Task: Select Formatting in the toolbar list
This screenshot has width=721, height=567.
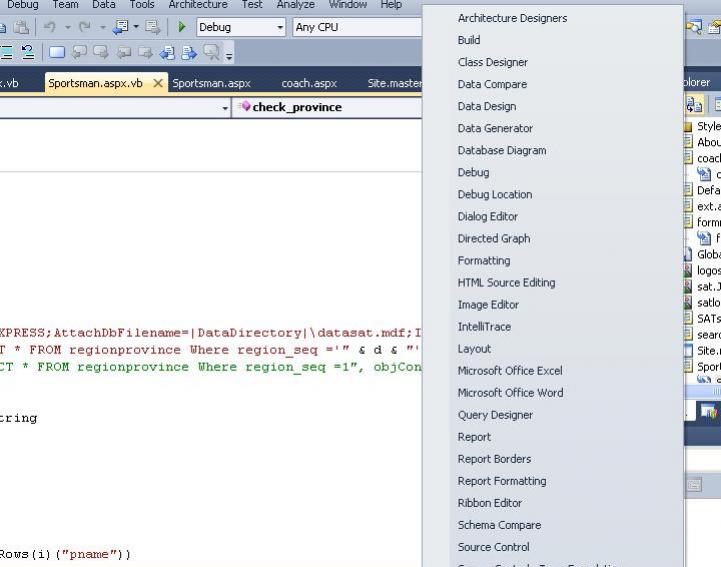Action: coord(484,261)
